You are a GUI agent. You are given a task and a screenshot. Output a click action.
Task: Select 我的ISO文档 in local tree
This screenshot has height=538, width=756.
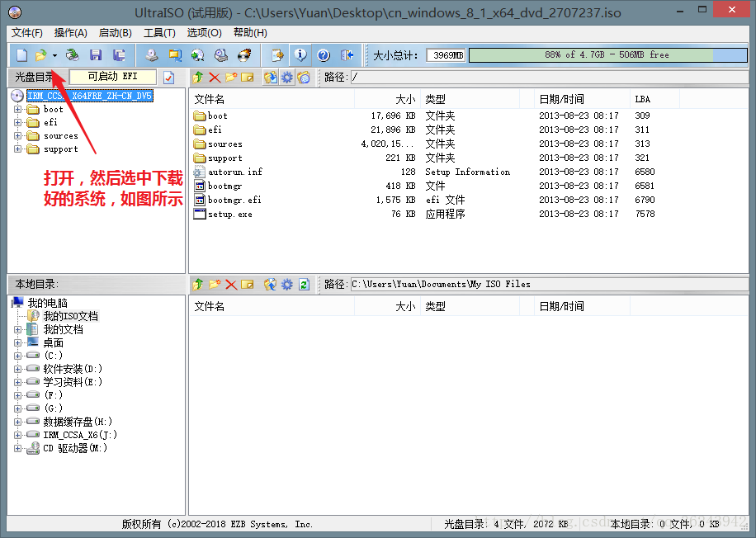pos(70,316)
